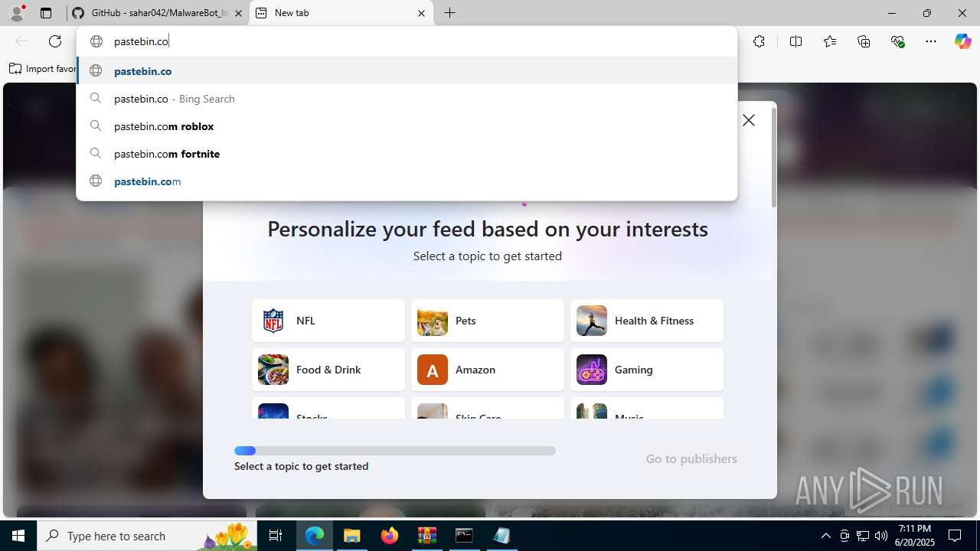This screenshot has height=551, width=980.
Task: Open Collections icon
Action: point(864,41)
